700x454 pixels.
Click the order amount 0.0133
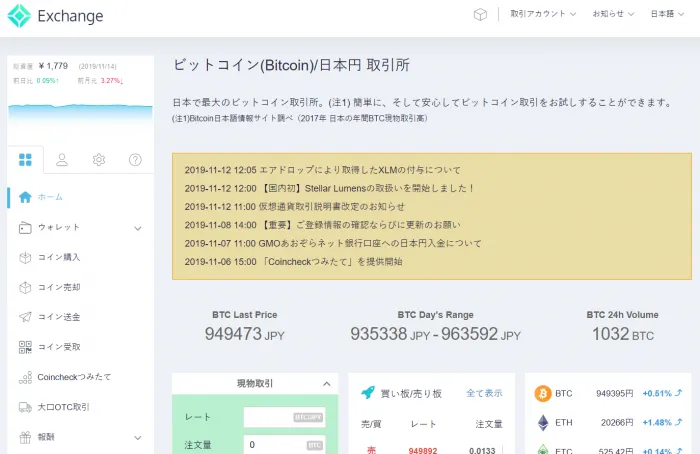(482, 450)
